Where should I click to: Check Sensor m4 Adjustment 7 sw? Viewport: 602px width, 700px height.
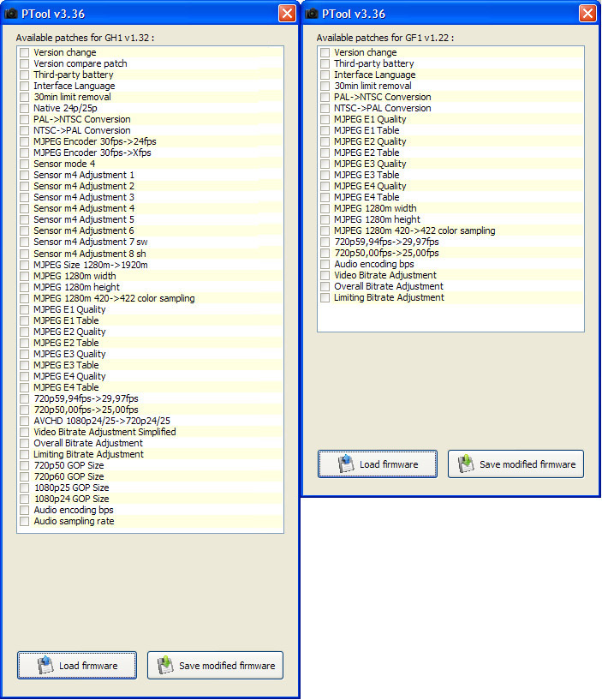25,242
